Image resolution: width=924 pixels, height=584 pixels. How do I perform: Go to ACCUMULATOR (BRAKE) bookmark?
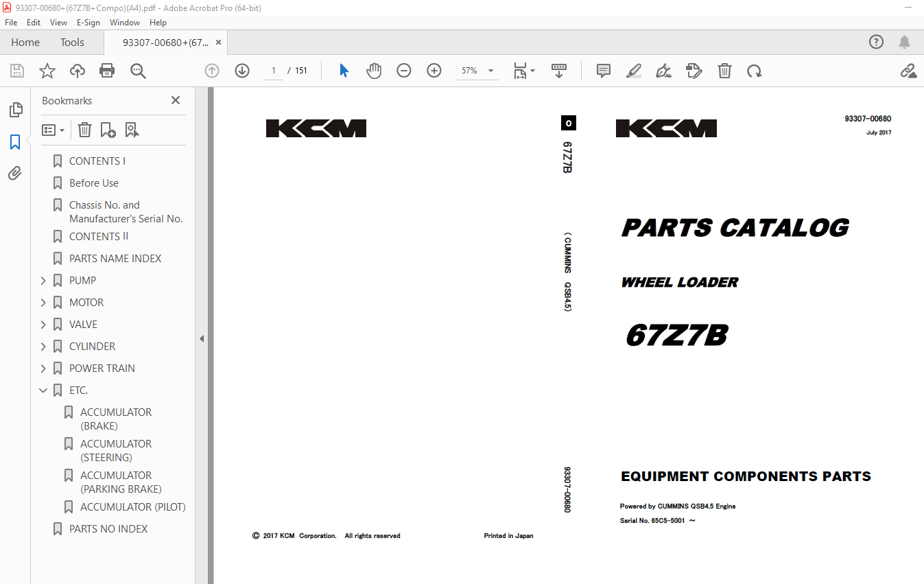(x=116, y=419)
